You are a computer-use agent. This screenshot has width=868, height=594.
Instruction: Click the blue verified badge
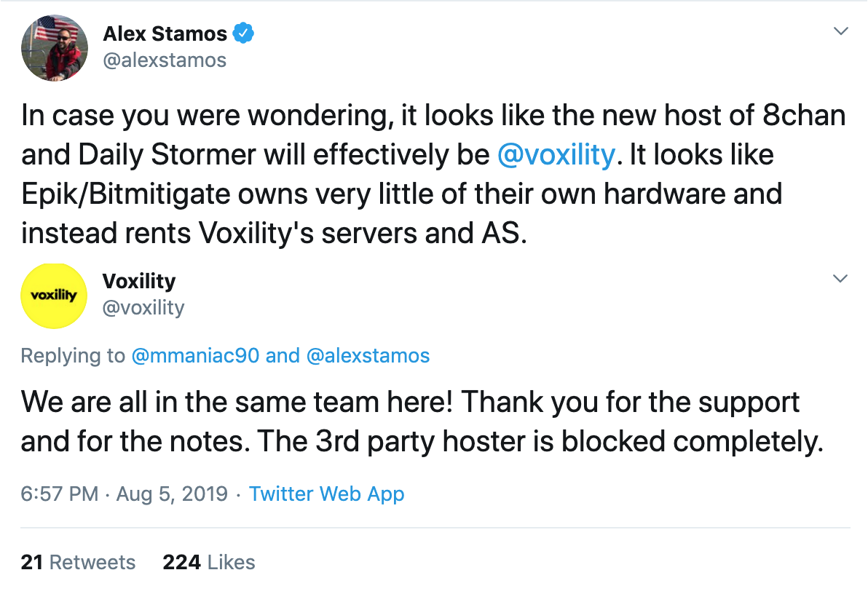coord(242,33)
